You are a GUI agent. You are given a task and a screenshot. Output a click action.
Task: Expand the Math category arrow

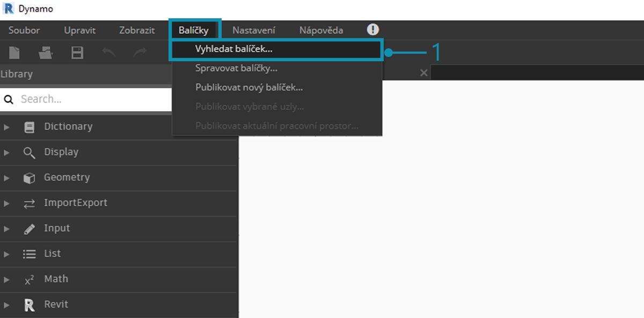point(6,280)
